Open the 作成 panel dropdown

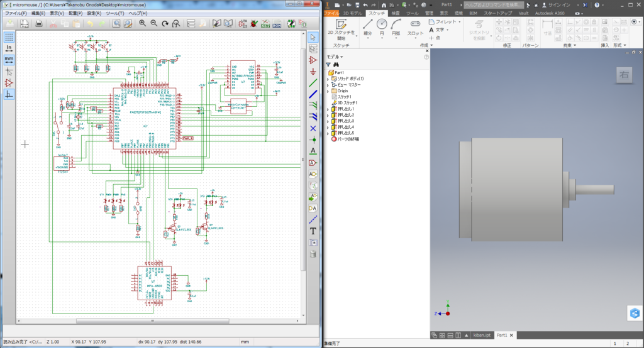tap(426, 45)
